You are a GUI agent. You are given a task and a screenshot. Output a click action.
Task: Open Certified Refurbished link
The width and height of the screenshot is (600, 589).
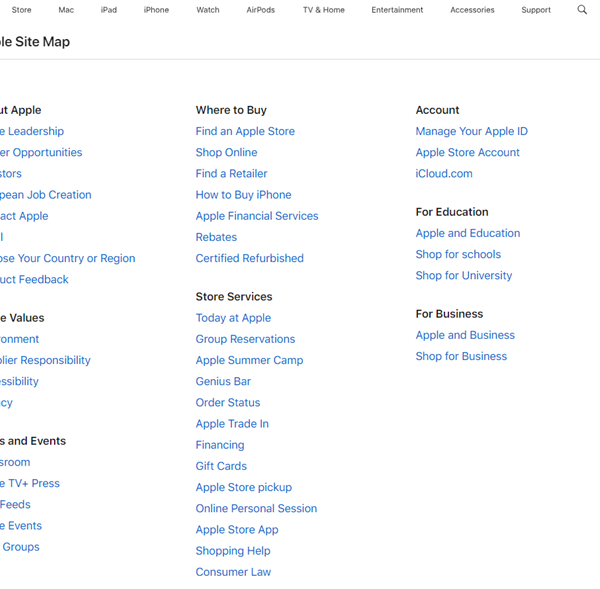pyautogui.click(x=250, y=258)
